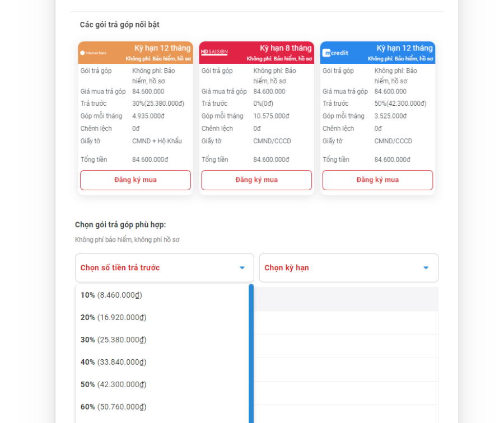Click the prepayment dropdown arrow icon
Screen dimensions: 504x423
point(242,268)
